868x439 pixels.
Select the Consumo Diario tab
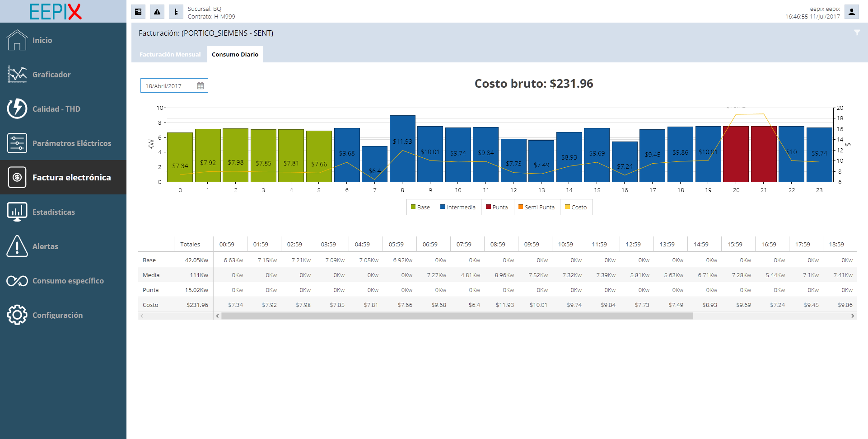pyautogui.click(x=235, y=54)
